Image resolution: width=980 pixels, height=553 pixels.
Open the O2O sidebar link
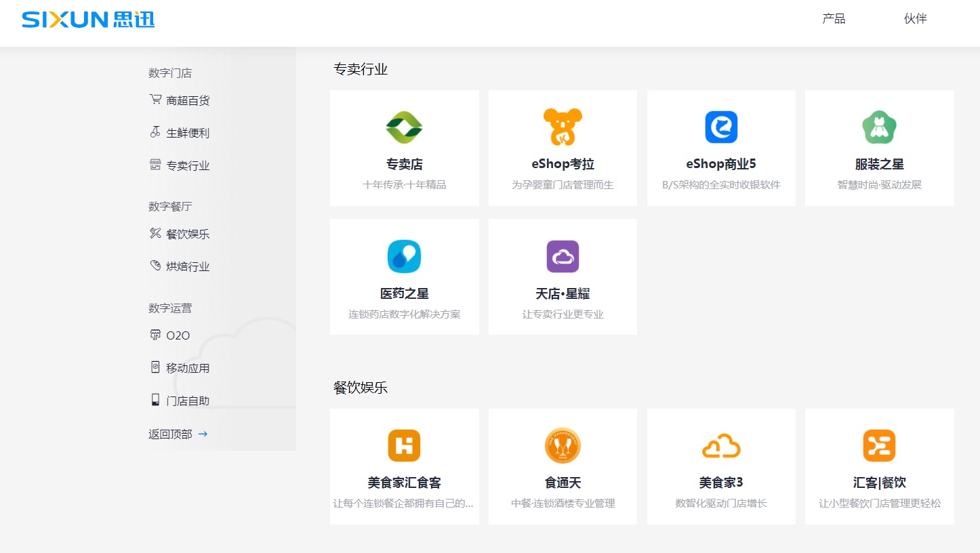[x=178, y=335]
